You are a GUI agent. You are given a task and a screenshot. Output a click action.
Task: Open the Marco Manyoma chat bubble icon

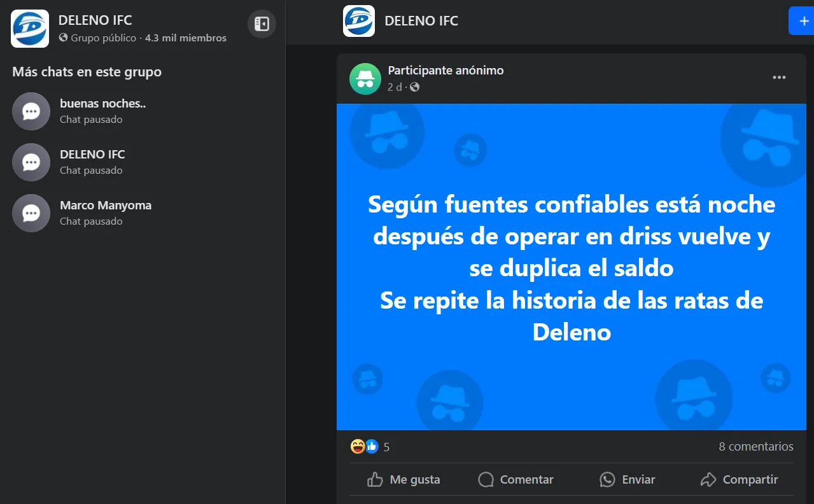[31, 213]
